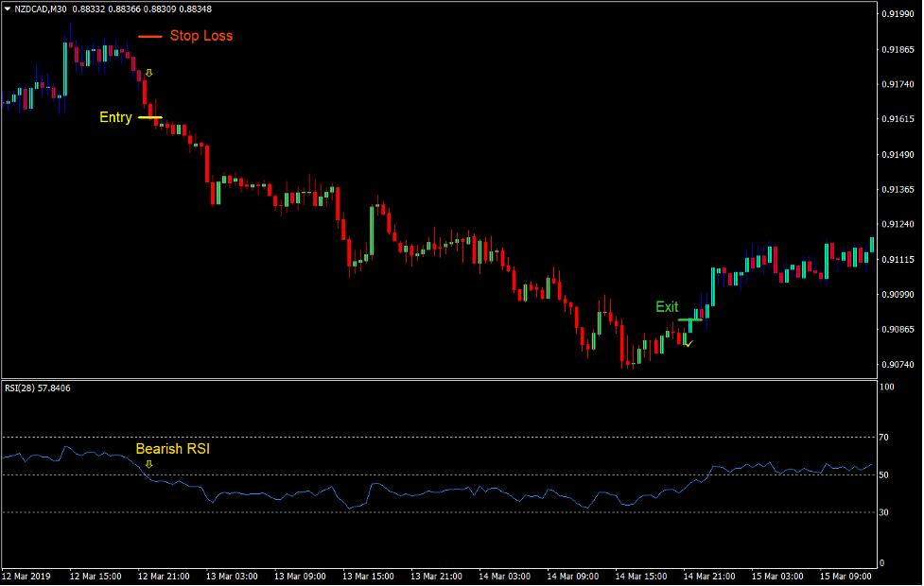Click the 0.90740 price scale value

click(898, 362)
